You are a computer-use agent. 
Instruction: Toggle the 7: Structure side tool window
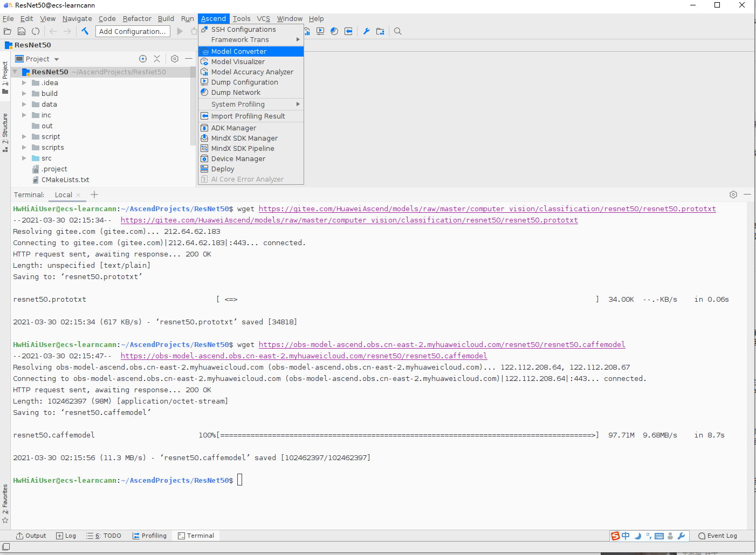point(5,133)
